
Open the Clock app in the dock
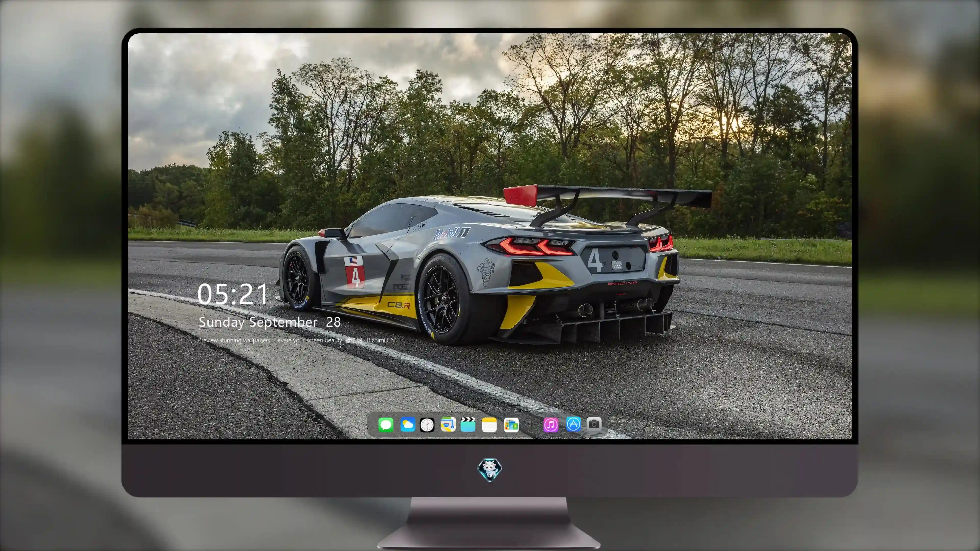pos(427,425)
